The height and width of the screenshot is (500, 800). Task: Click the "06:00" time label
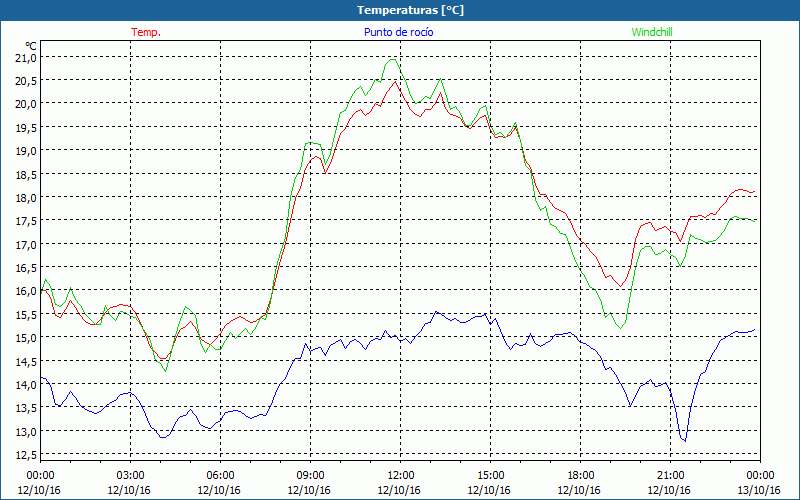(x=220, y=476)
